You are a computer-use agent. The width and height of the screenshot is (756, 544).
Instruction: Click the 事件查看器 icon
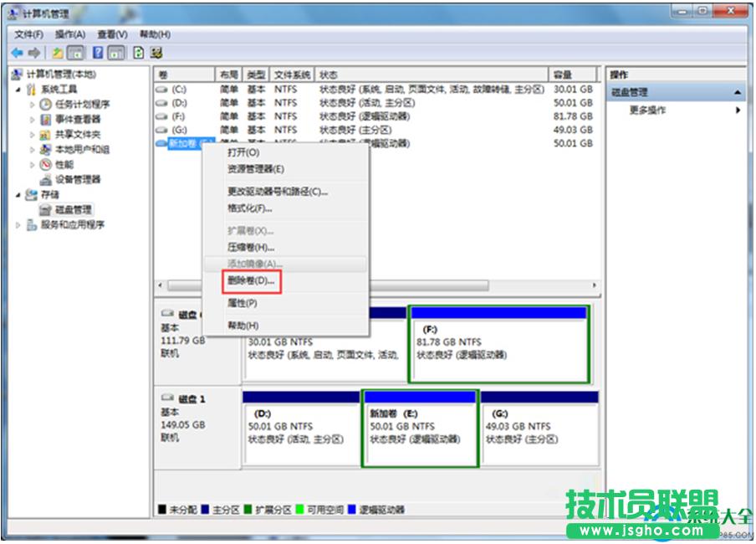pos(45,119)
